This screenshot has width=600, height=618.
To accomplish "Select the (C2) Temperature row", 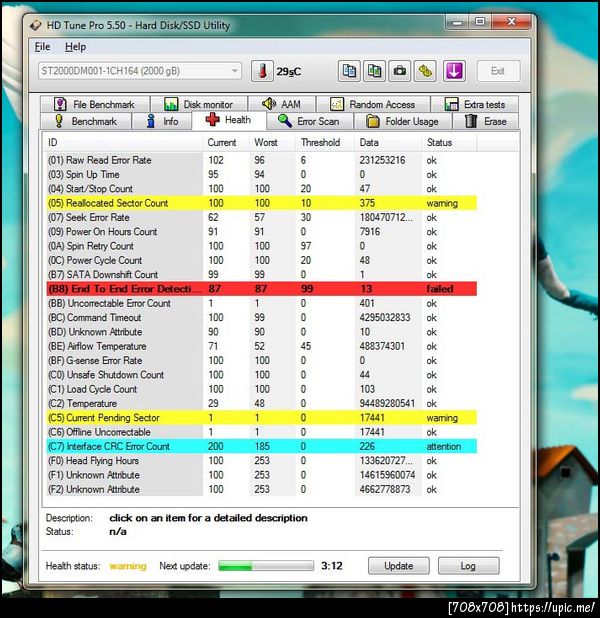I will [x=261, y=404].
